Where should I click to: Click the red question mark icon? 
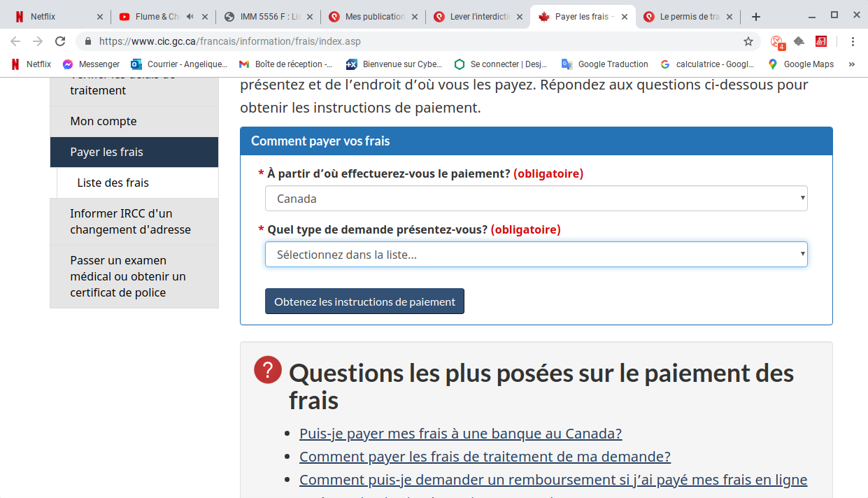click(x=268, y=370)
